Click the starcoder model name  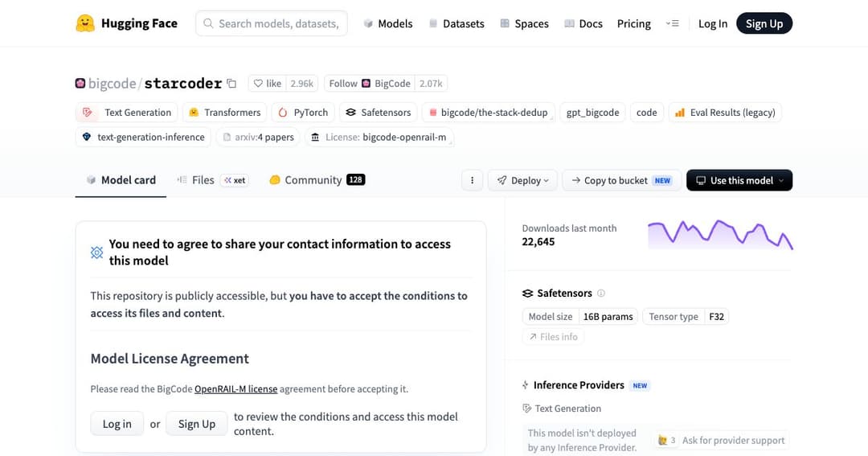pos(183,83)
